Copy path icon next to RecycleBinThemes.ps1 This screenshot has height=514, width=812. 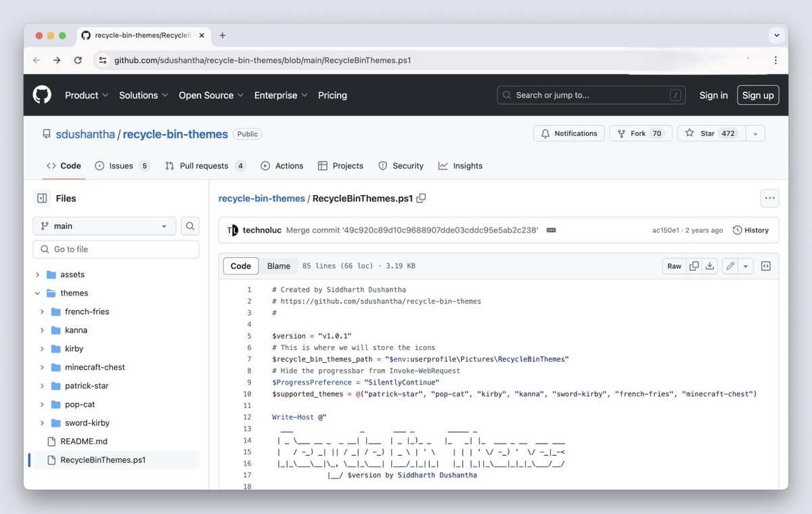click(421, 198)
